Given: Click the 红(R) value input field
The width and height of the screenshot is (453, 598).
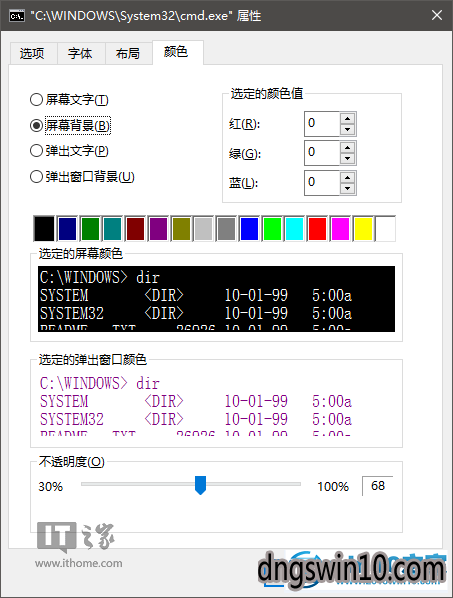Looking at the screenshot, I should [321, 124].
